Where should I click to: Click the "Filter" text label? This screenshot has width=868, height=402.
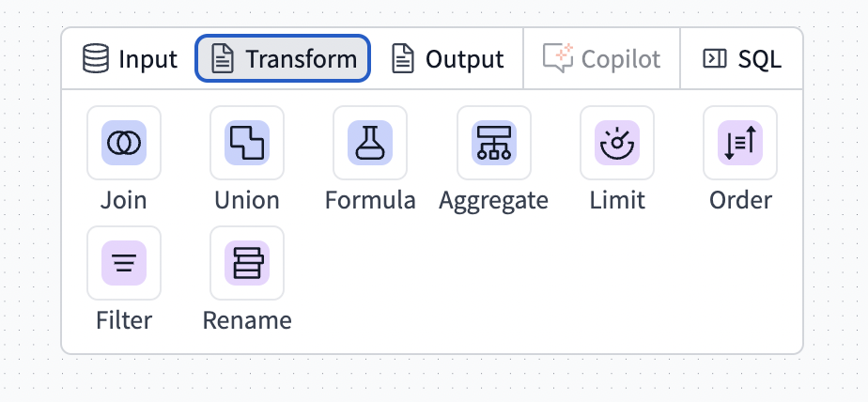[x=124, y=320]
